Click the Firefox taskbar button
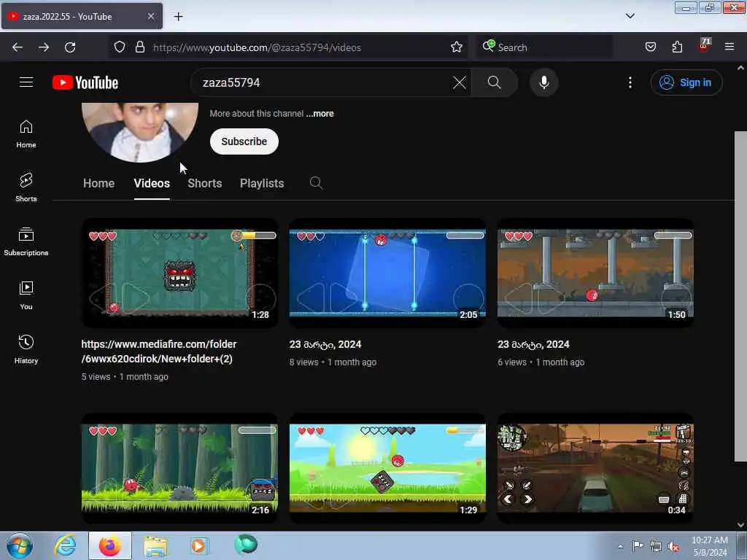Image resolution: width=747 pixels, height=560 pixels. coord(110,545)
